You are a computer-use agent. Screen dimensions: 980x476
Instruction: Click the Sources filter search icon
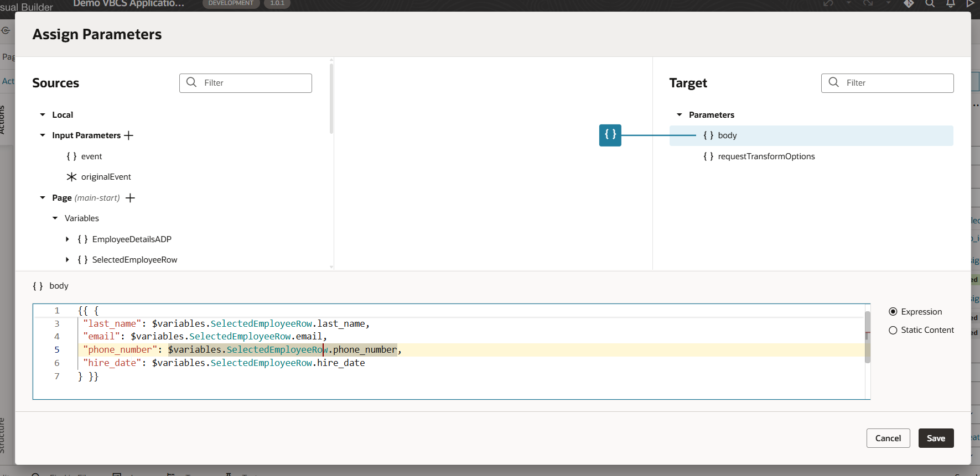click(191, 82)
